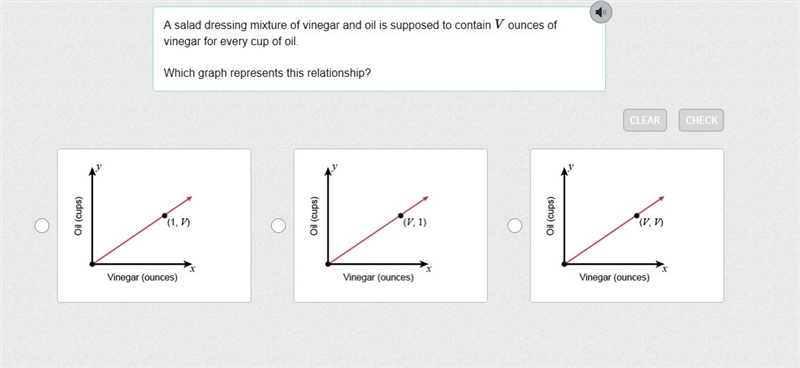Click the CHECK button

coord(701,120)
